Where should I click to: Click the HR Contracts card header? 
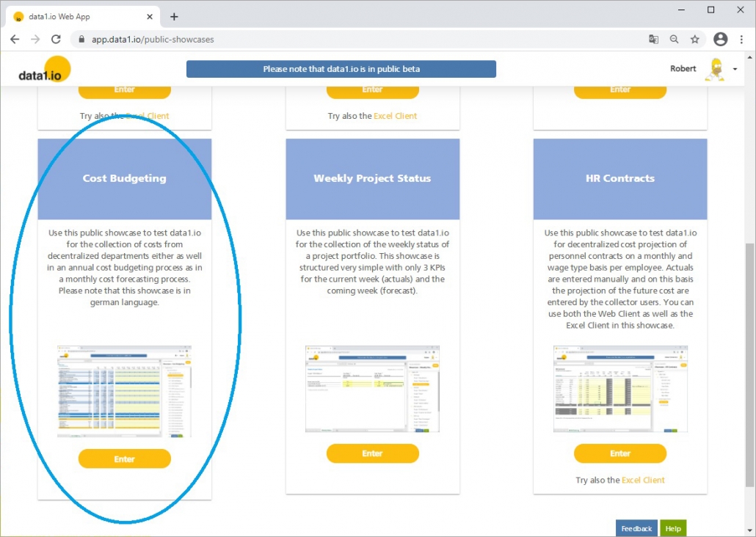(620, 179)
